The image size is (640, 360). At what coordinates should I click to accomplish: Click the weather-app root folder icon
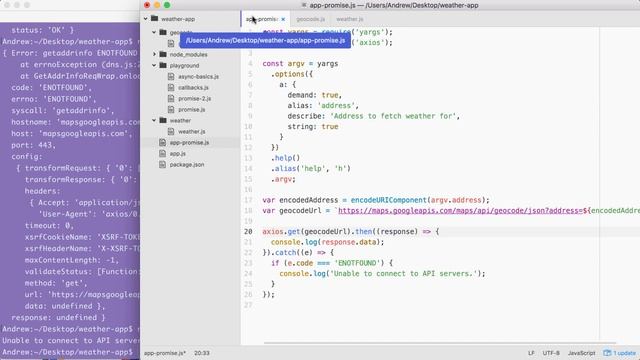(154, 19)
